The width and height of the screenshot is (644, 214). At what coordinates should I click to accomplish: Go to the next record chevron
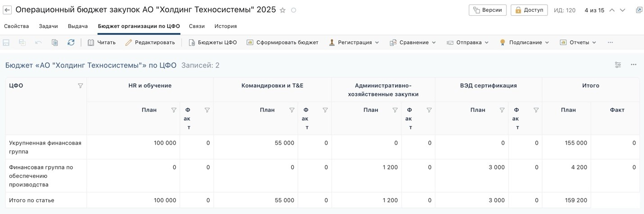point(623,10)
